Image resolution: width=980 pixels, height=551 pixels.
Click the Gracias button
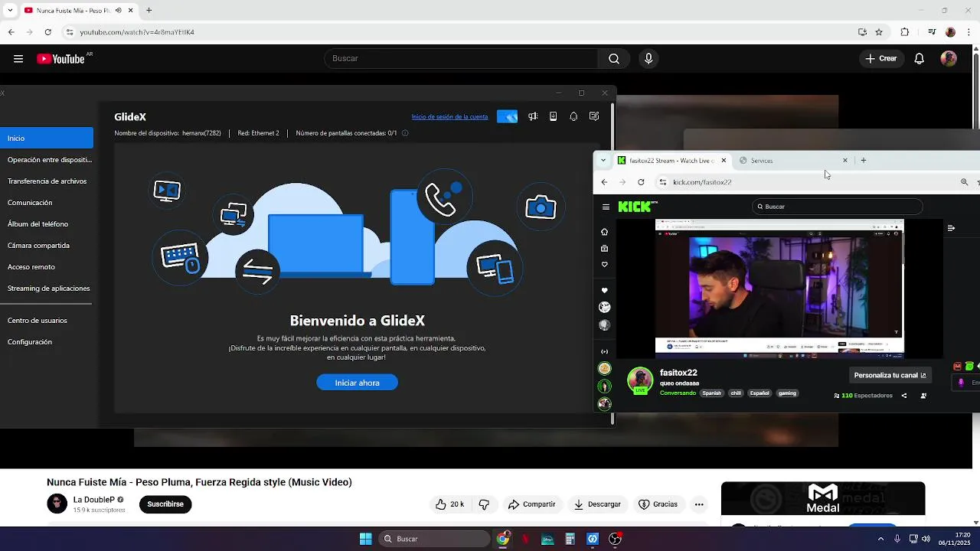pos(658,504)
